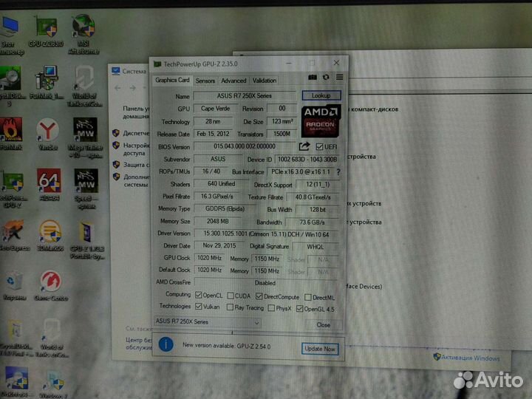This screenshot has height=399, width=532.
Task: Open Диспетчер устройств link in Система window
Action: click(x=137, y=133)
